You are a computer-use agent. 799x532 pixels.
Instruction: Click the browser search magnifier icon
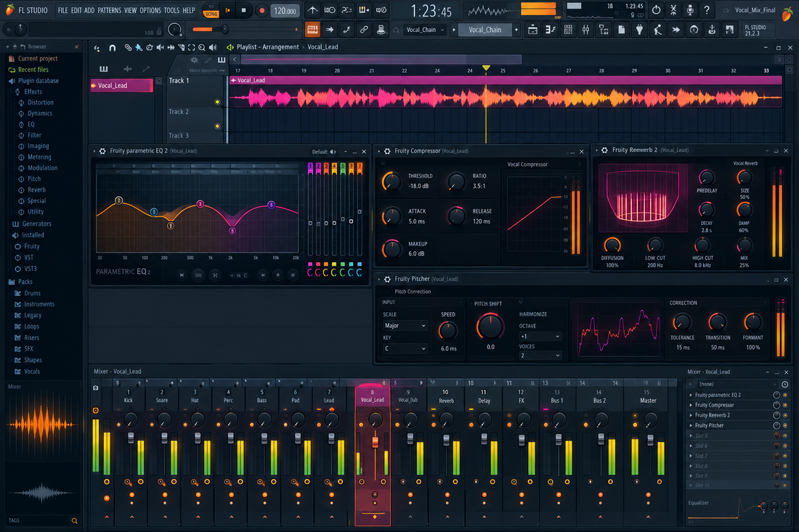[74, 521]
